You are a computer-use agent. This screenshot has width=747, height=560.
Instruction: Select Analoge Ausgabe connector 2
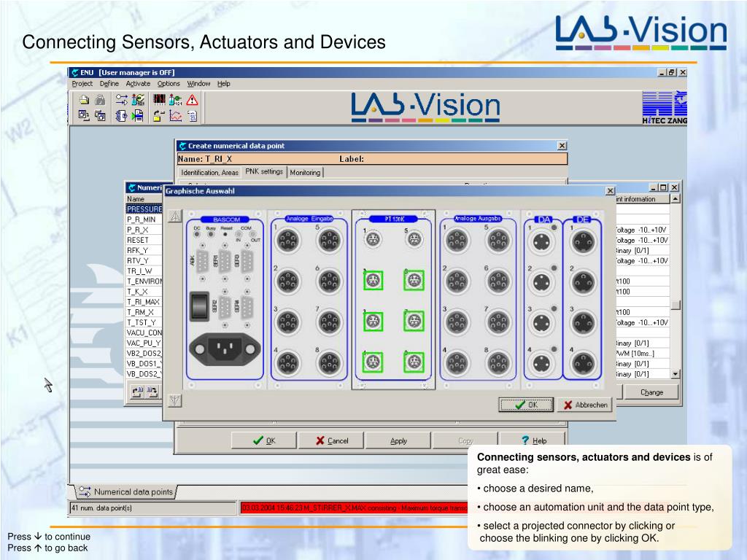457,281
